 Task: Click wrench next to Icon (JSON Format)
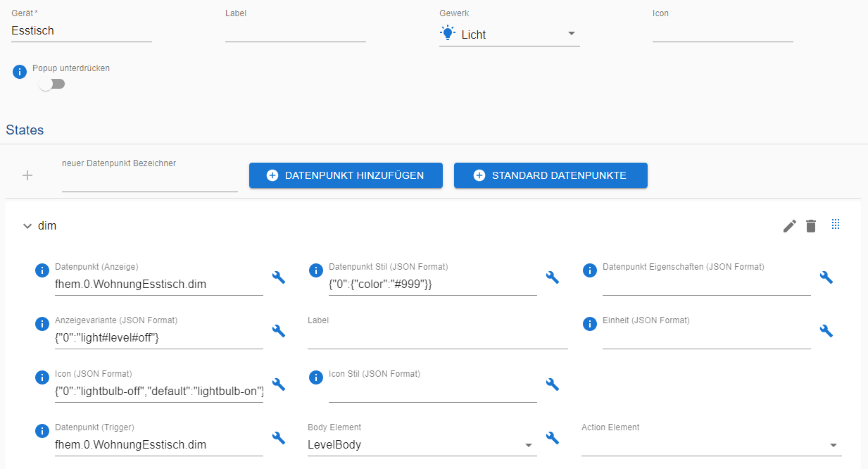coord(279,384)
